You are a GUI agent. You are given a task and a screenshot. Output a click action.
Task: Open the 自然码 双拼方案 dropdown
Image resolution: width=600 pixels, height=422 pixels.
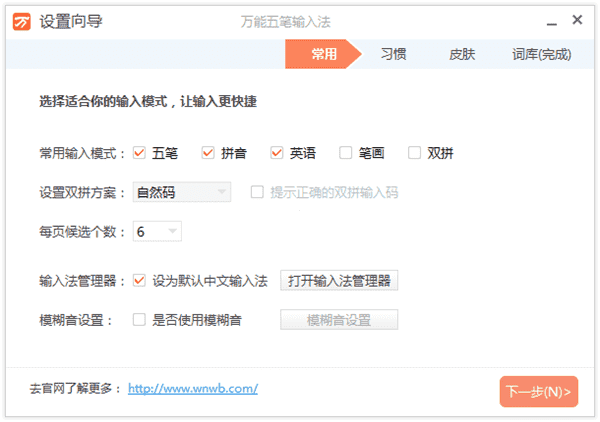(x=182, y=192)
